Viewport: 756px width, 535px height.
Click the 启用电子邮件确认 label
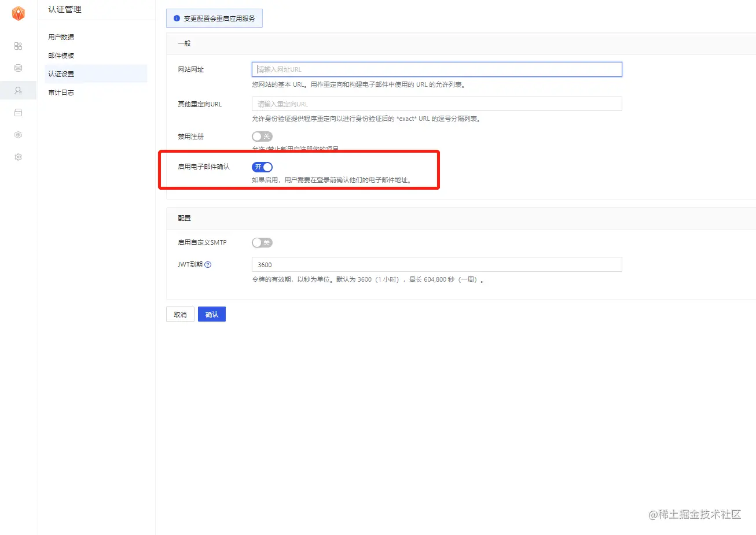point(203,167)
